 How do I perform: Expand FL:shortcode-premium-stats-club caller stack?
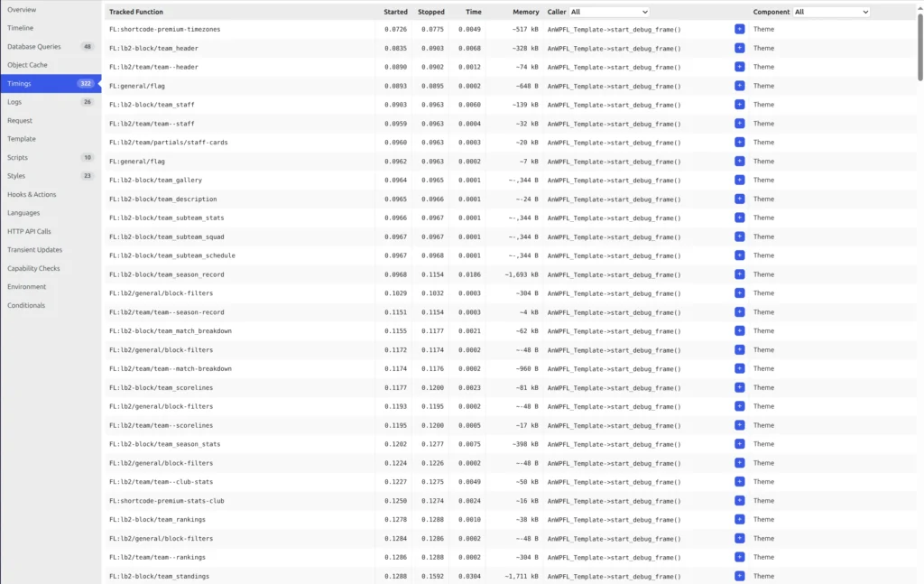pos(739,500)
